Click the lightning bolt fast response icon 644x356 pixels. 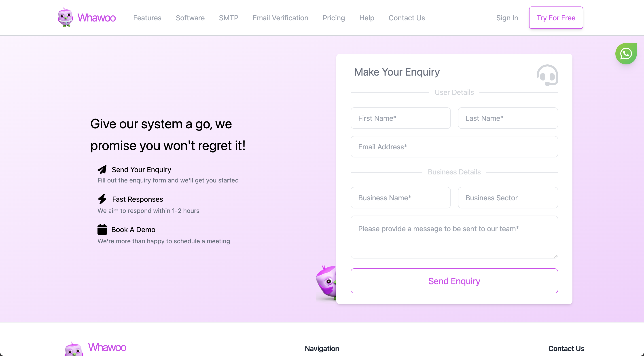click(102, 199)
